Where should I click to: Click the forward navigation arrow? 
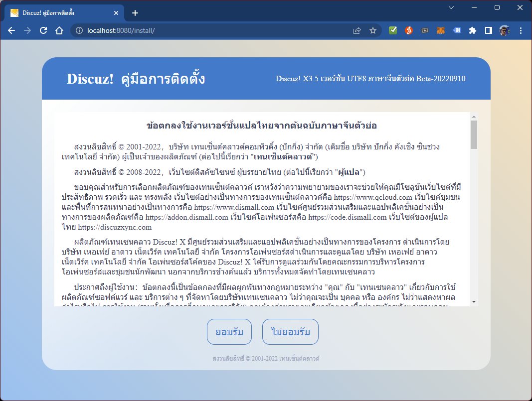coord(27,30)
